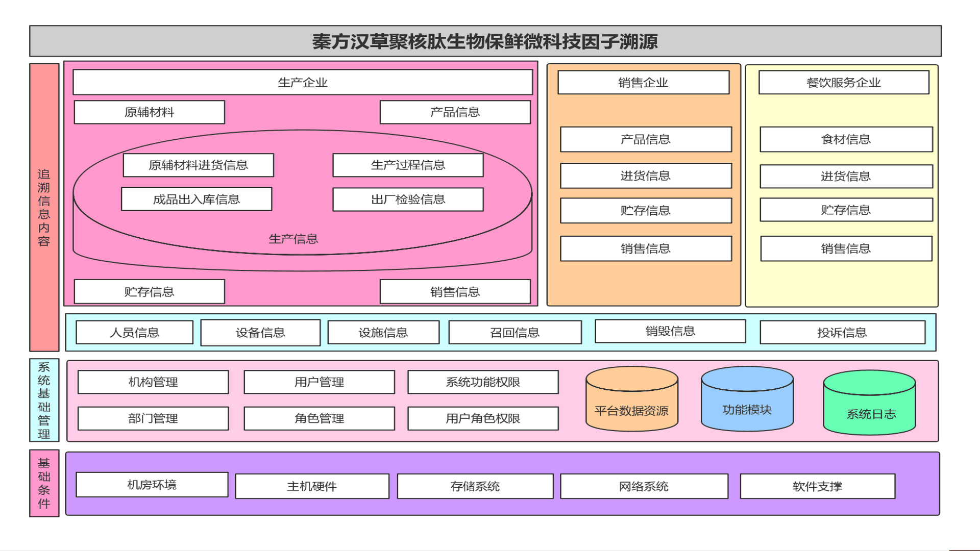Select 贮存信息 in the orange 销售企业 panel

pyautogui.click(x=646, y=211)
